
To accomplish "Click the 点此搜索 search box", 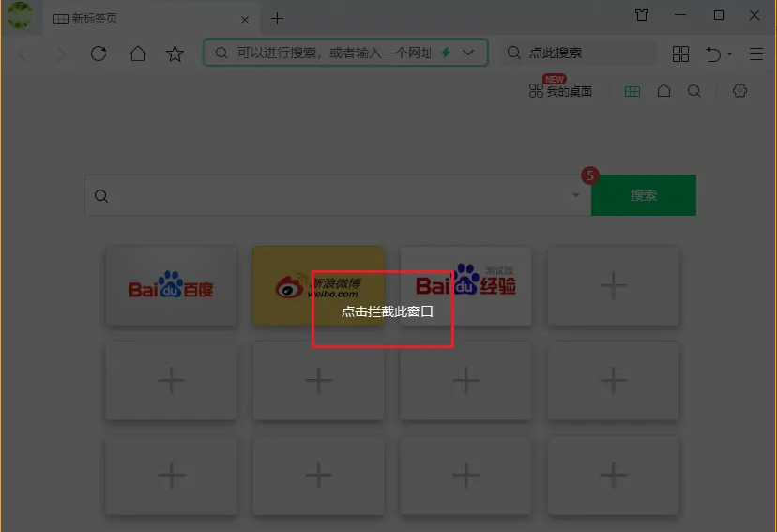I will click(580, 53).
